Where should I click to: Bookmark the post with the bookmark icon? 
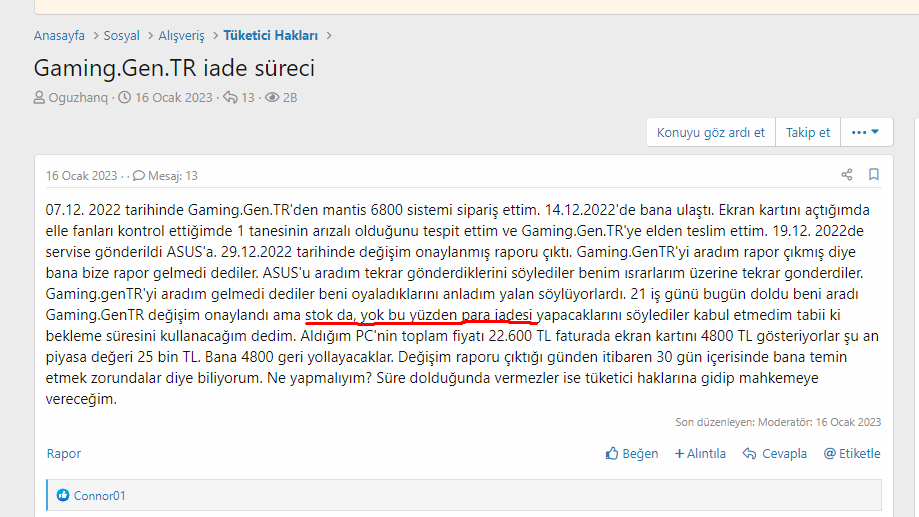pyautogui.click(x=873, y=175)
